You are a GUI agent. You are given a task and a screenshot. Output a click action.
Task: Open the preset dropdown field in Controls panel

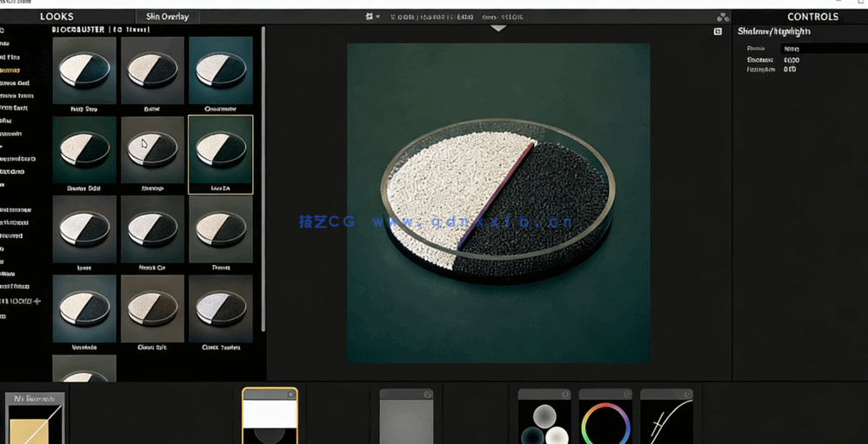pyautogui.click(x=822, y=49)
